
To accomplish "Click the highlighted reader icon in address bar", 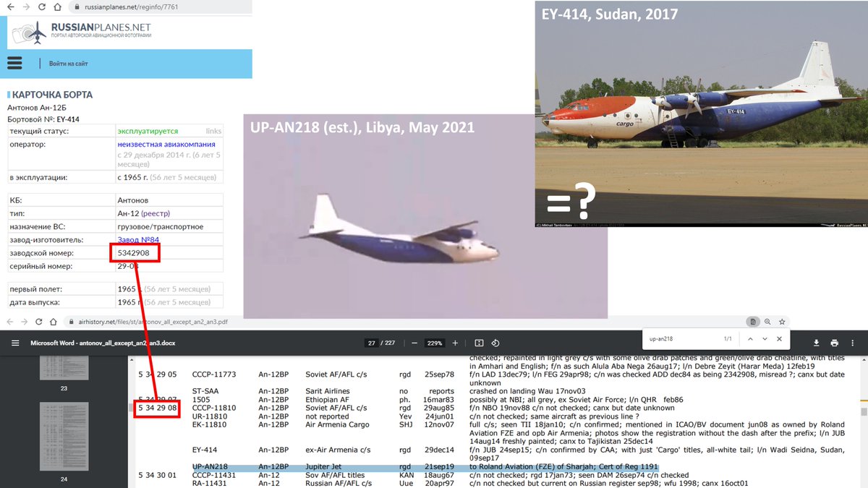I will tap(753, 322).
